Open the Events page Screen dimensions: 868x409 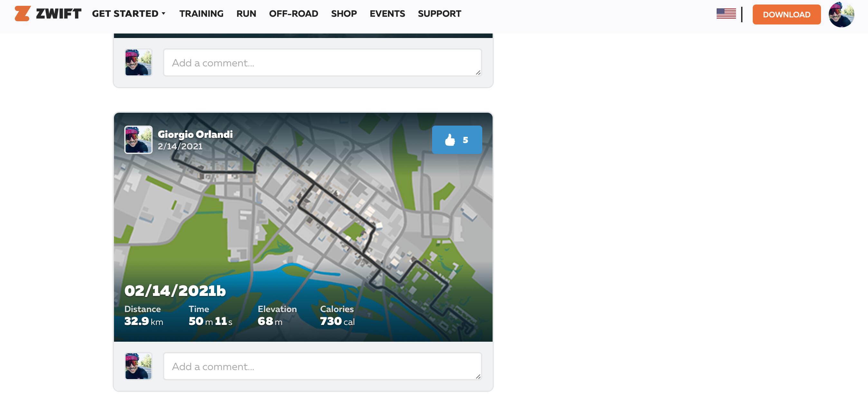tap(387, 14)
